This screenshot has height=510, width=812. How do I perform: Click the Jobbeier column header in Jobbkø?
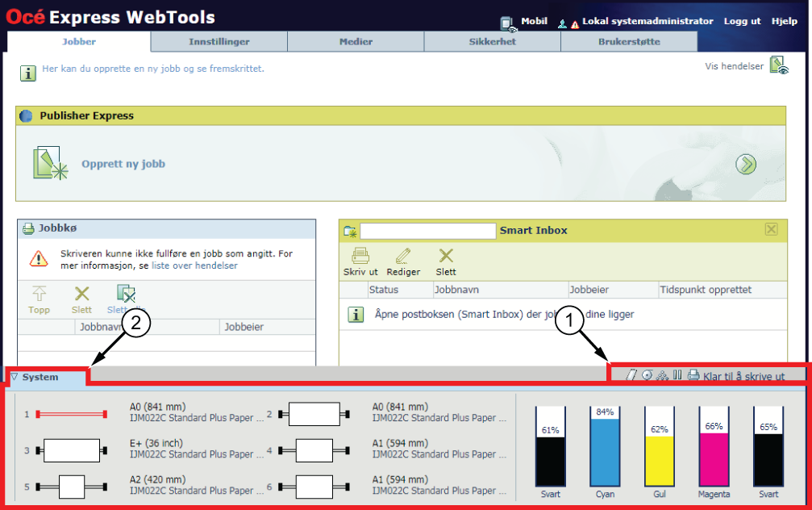[x=267, y=327]
